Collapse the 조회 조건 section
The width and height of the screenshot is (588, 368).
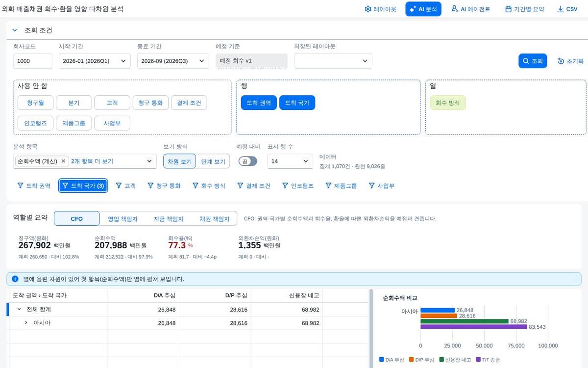(x=15, y=30)
